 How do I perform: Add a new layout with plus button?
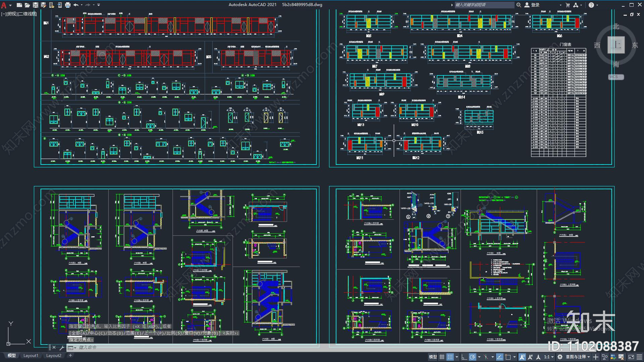(x=70, y=356)
